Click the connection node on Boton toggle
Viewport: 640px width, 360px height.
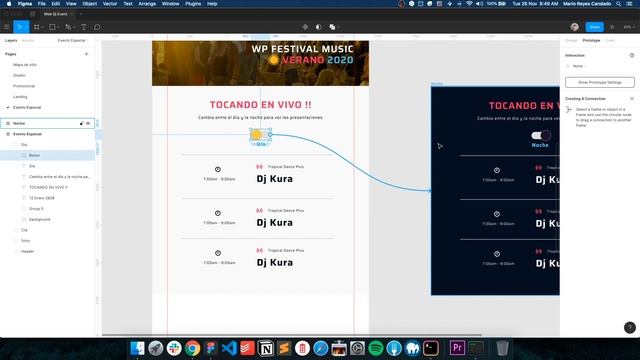[x=270, y=134]
